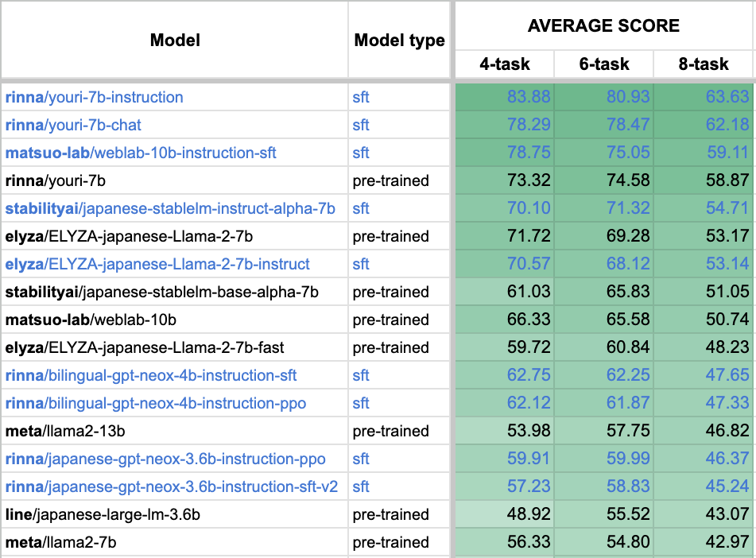This screenshot has width=756, height=558.
Task: Click the Model column header
Action: pyautogui.click(x=175, y=40)
